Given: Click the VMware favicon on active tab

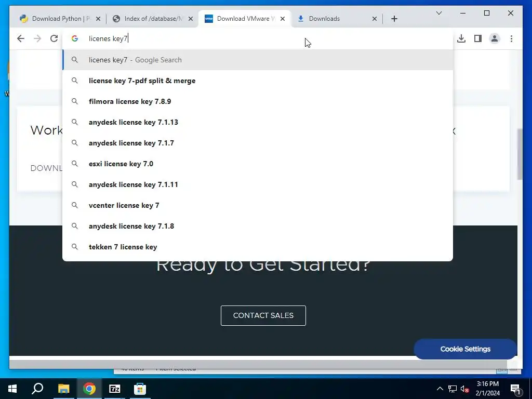Looking at the screenshot, I should tap(209, 19).
